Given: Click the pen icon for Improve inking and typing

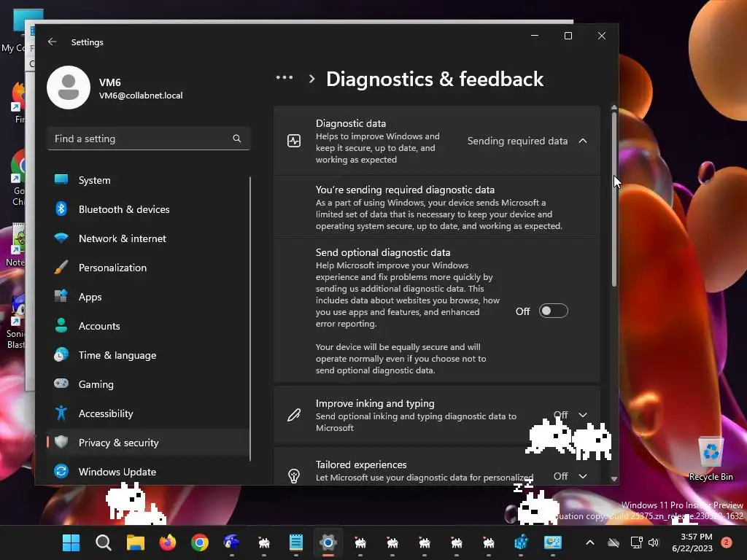Looking at the screenshot, I should click(x=294, y=415).
